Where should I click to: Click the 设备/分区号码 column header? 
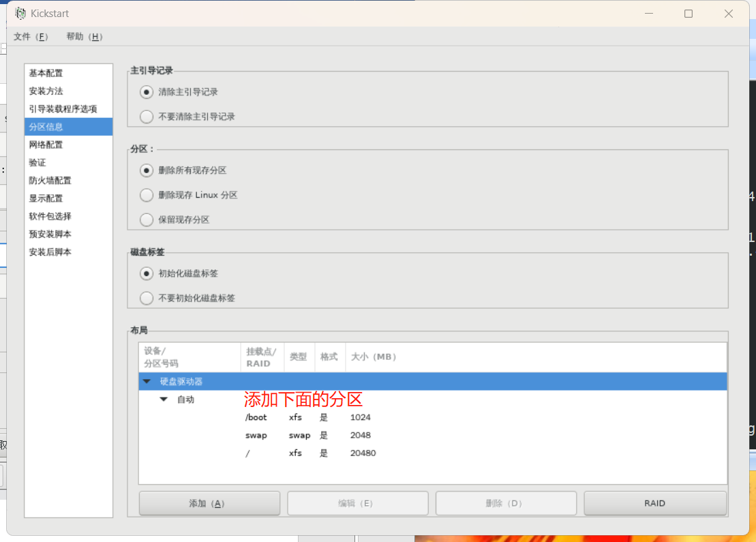click(190, 357)
